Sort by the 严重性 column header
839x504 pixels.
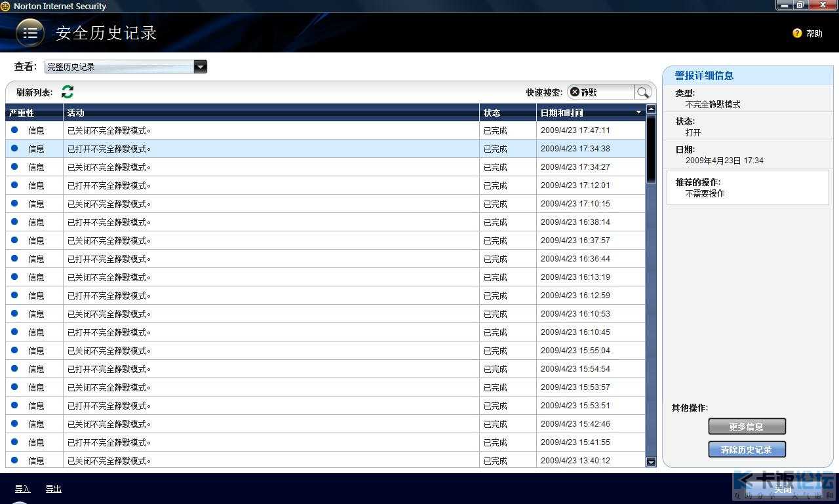click(x=34, y=113)
